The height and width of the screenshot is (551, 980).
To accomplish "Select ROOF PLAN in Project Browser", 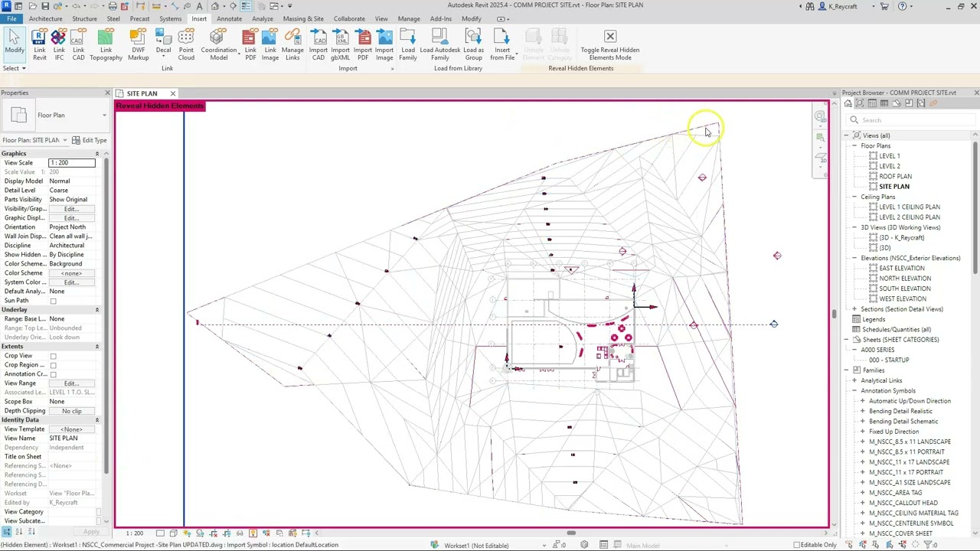I will (x=895, y=176).
